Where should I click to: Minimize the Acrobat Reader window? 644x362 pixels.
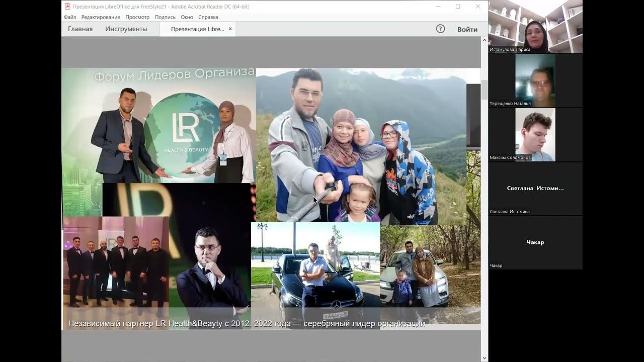[x=438, y=7]
